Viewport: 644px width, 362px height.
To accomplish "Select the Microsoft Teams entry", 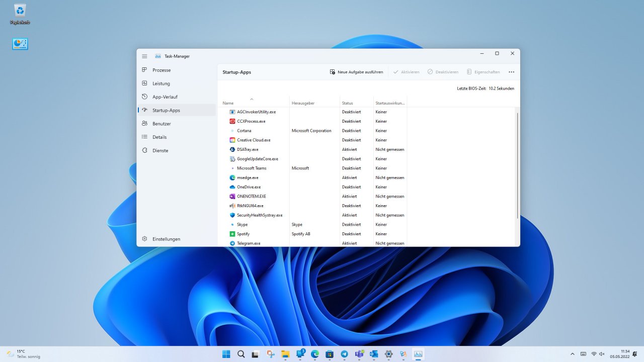I will [313, 168].
